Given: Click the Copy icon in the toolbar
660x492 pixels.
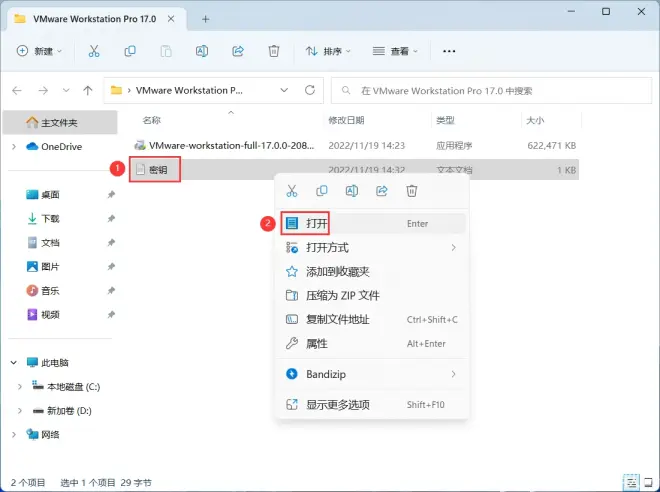Looking at the screenshot, I should click(x=130, y=51).
